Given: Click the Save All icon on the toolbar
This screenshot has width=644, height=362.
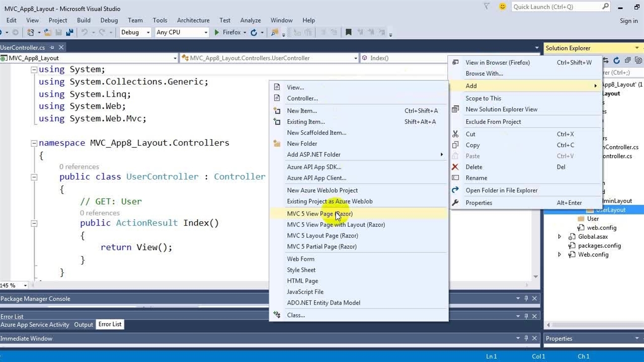Looking at the screenshot, I should tap(70, 32).
